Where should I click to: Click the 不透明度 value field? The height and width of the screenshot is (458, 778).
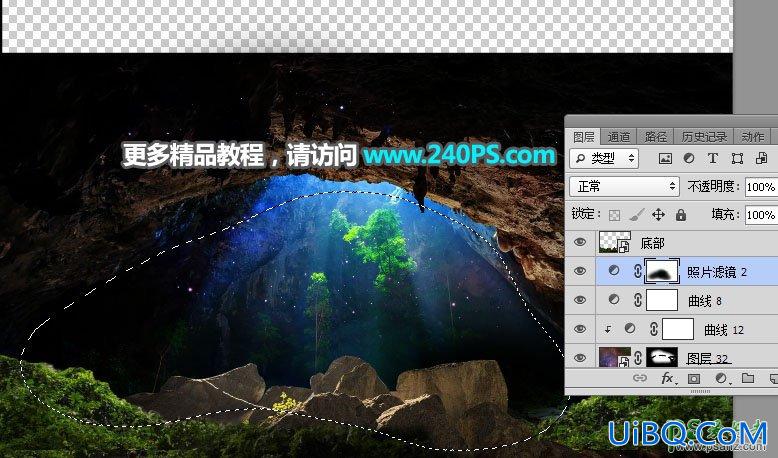click(x=761, y=187)
